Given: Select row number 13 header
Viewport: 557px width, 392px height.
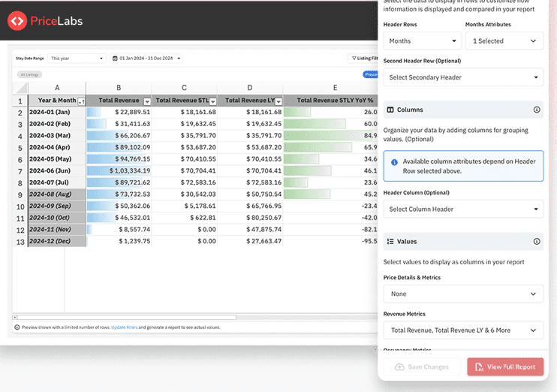Looking at the screenshot, I should pyautogui.click(x=20, y=242).
